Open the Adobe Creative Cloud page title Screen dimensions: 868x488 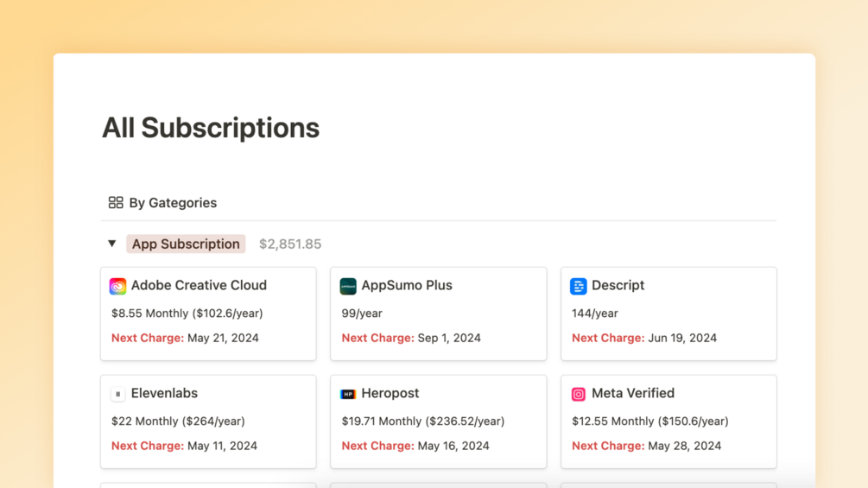(199, 285)
